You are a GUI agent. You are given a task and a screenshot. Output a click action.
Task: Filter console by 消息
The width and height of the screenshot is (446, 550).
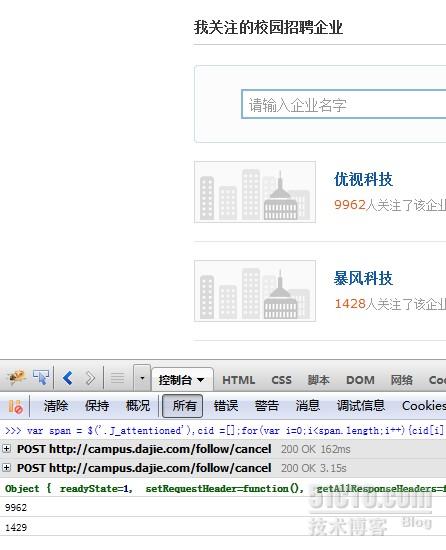(308, 406)
